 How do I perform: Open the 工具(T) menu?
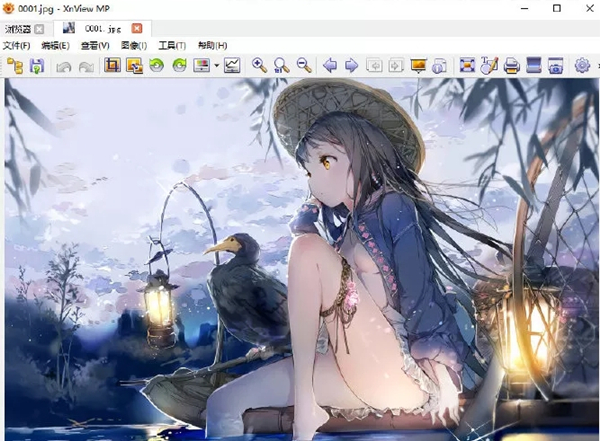tap(172, 45)
